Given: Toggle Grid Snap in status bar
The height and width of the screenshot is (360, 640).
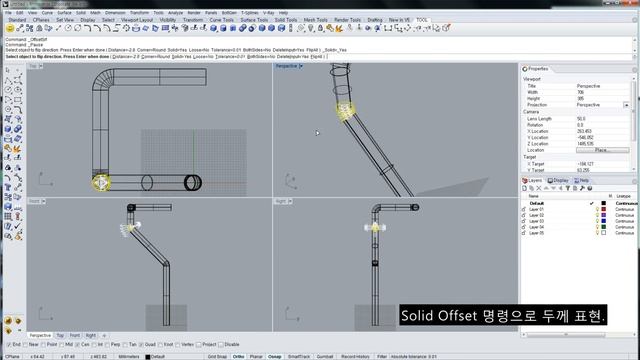Looking at the screenshot, I should click(217, 357).
